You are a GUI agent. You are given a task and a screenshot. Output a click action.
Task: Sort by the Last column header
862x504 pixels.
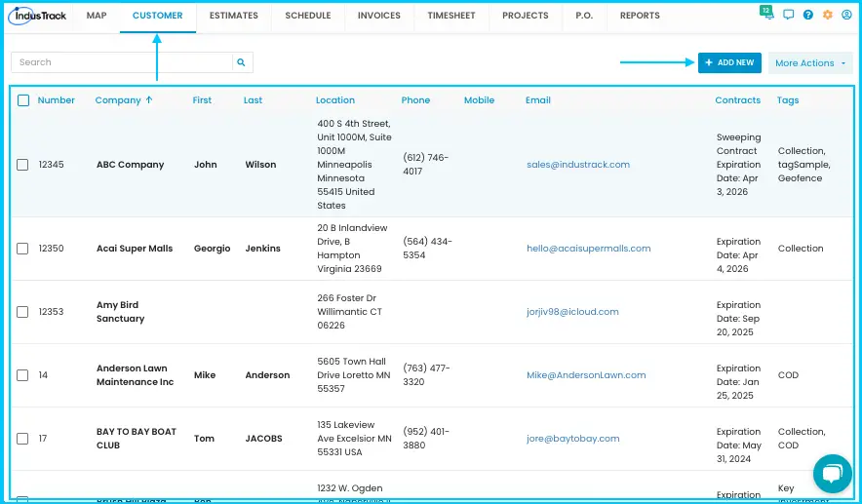[253, 100]
